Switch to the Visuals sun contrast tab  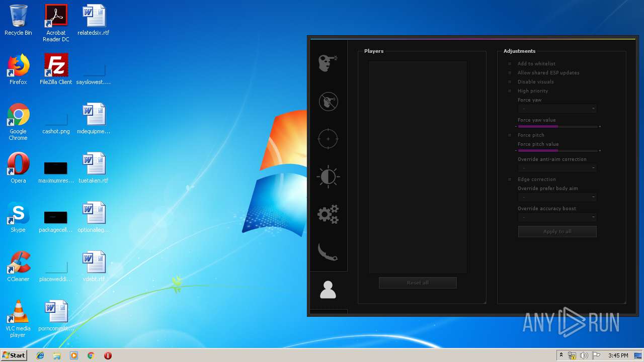[x=328, y=176]
